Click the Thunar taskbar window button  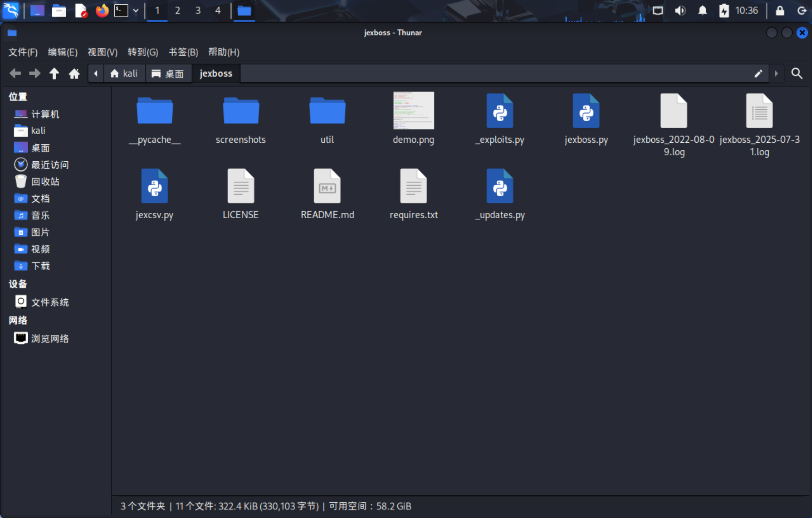244,11
